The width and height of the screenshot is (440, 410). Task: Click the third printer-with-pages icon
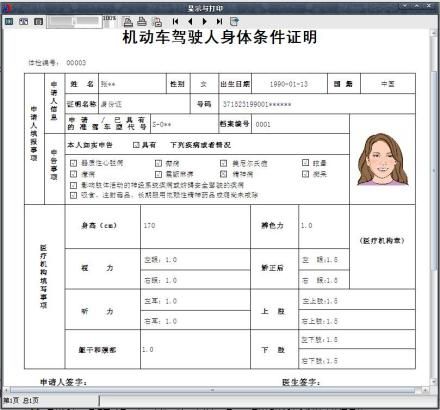point(157,22)
